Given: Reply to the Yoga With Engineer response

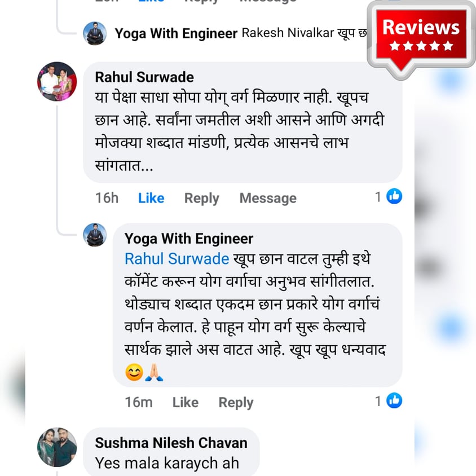Looking at the screenshot, I should 236,403.
